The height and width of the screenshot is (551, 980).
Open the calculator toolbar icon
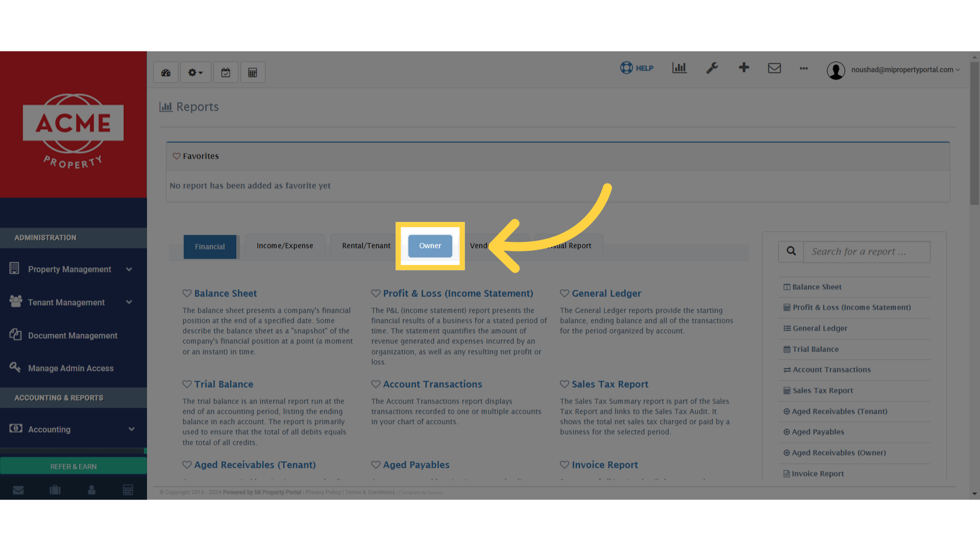tap(252, 72)
